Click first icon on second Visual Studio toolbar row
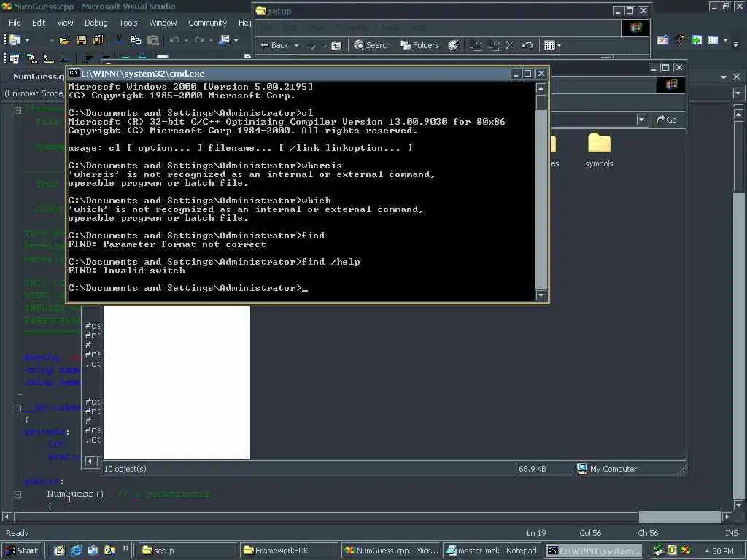The height and width of the screenshot is (560, 747). click(x=15, y=58)
